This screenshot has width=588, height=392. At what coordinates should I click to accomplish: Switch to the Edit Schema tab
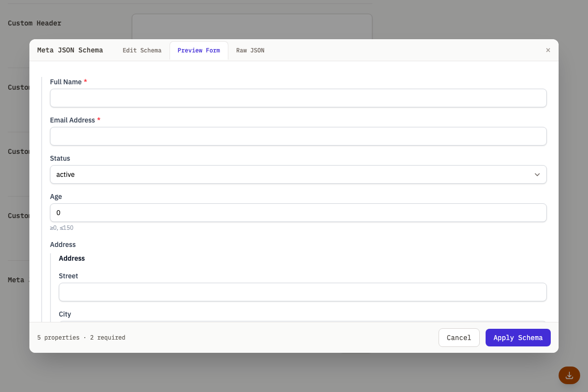point(142,50)
